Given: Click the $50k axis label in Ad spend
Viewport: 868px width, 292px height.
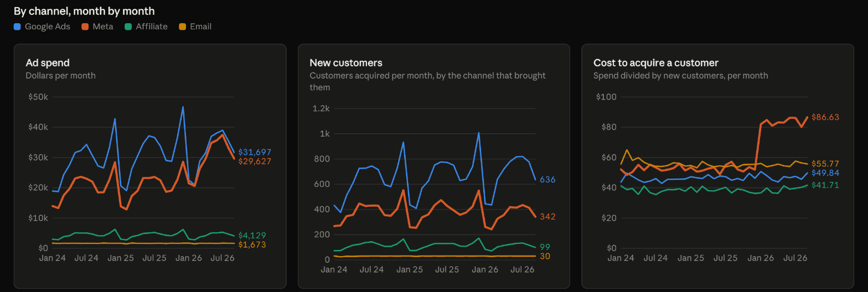Looking at the screenshot, I should 38,97.
